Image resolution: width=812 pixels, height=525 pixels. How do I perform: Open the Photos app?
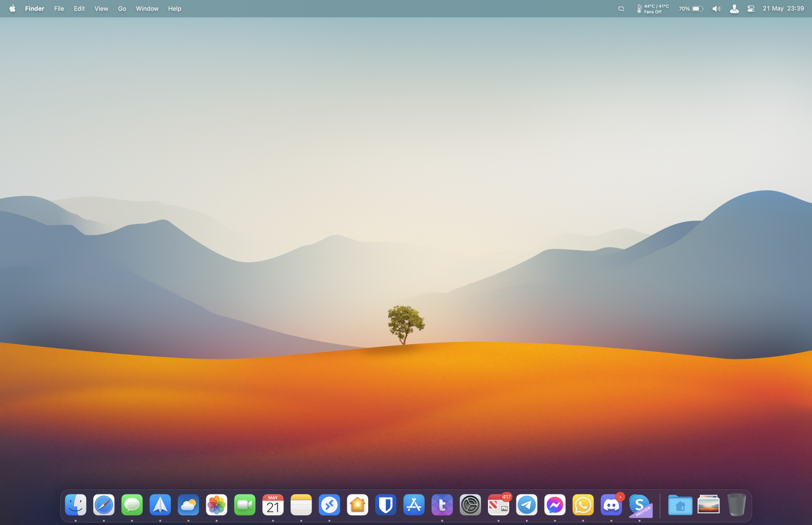point(216,505)
